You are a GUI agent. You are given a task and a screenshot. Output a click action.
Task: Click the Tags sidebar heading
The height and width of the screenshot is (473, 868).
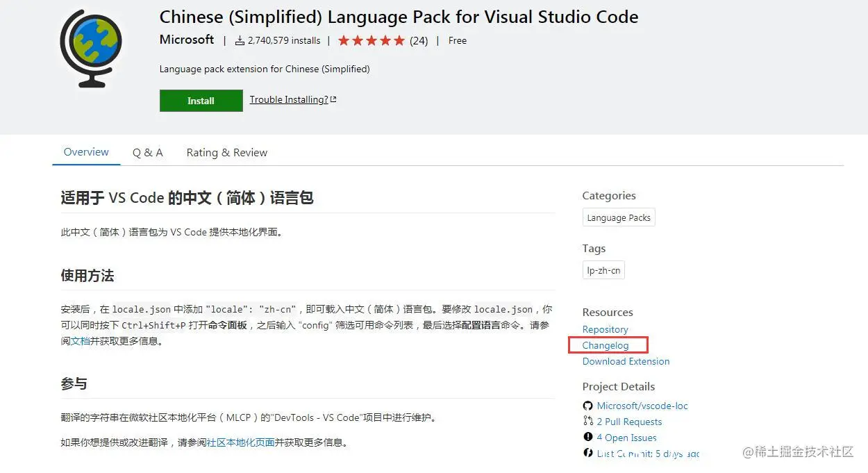(594, 249)
